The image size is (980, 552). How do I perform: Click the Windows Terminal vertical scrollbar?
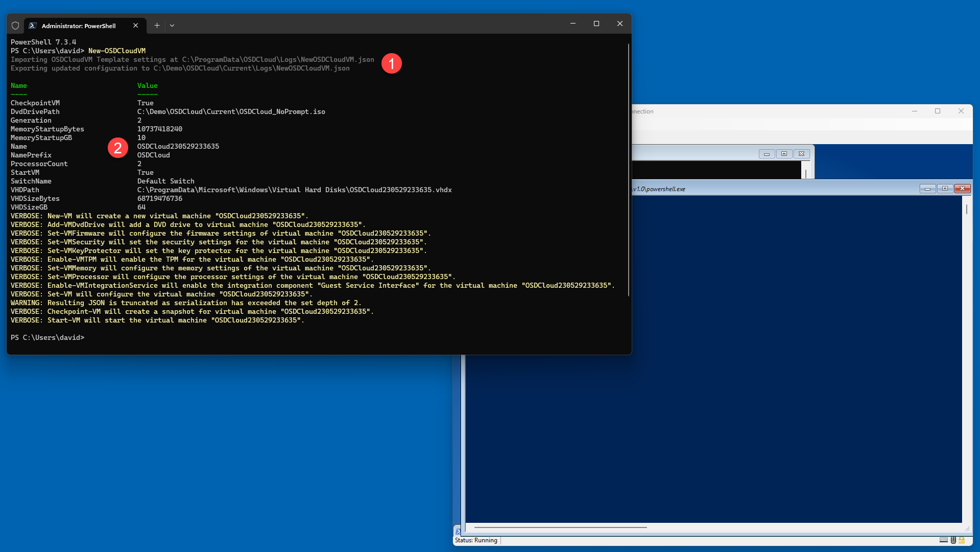[628, 169]
